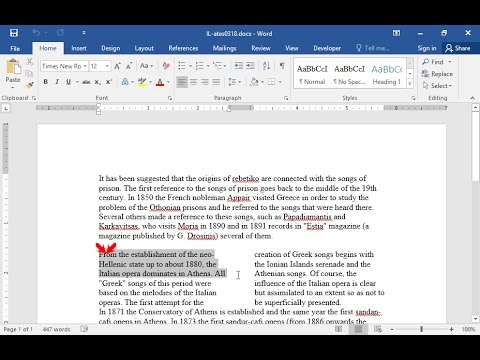Click the Cut scissors icon
The width and height of the screenshot is (480, 360).
point(29,62)
